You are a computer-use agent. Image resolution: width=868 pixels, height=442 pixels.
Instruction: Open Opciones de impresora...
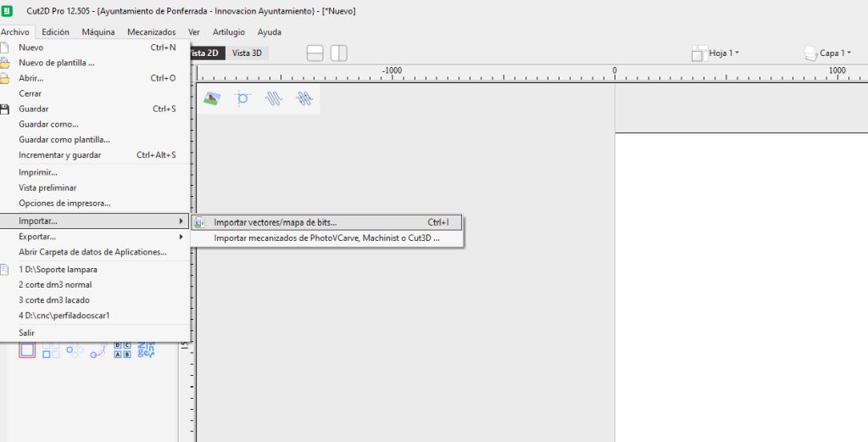95,204
